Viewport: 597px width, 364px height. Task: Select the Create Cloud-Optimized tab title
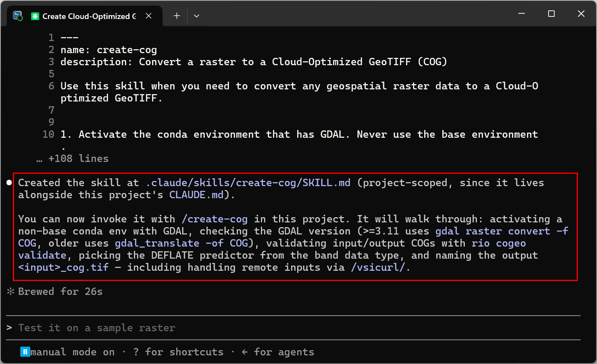click(x=89, y=16)
